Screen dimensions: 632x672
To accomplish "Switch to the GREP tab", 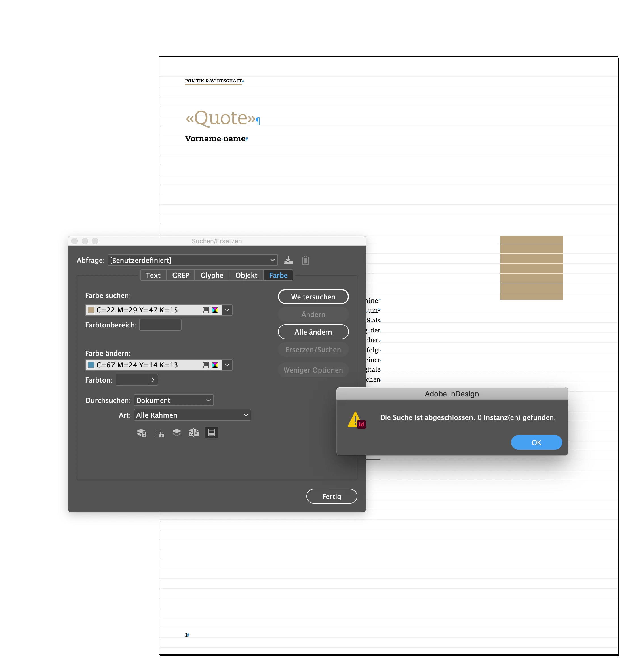I will (x=180, y=275).
